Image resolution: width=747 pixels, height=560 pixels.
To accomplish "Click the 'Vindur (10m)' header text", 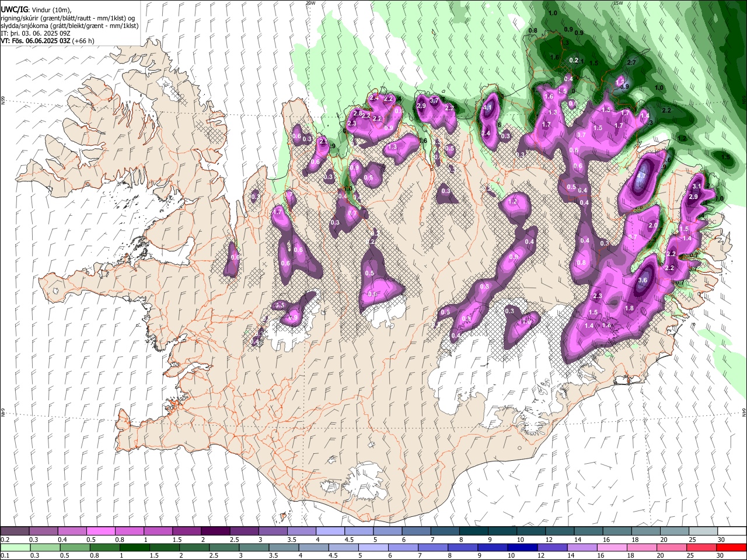I will (51, 9).
